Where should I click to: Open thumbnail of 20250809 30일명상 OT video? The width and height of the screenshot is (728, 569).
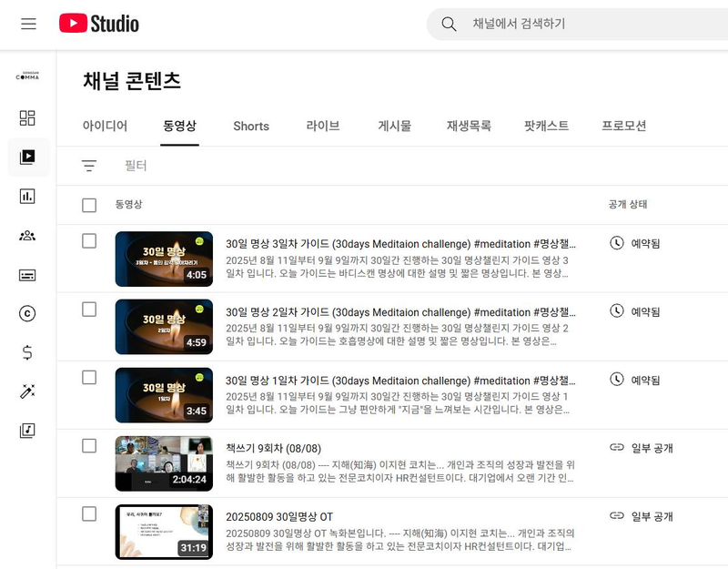tap(164, 532)
